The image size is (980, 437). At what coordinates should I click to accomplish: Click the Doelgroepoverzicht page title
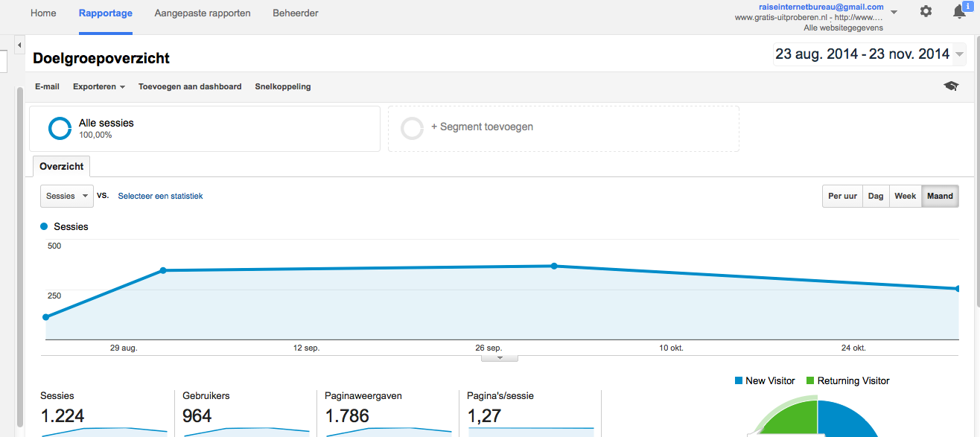pos(101,58)
